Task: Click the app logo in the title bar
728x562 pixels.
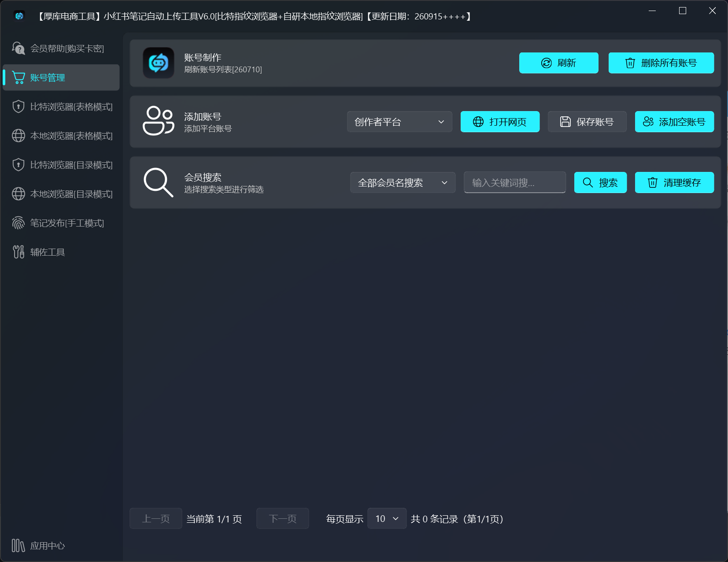Action: tap(19, 16)
